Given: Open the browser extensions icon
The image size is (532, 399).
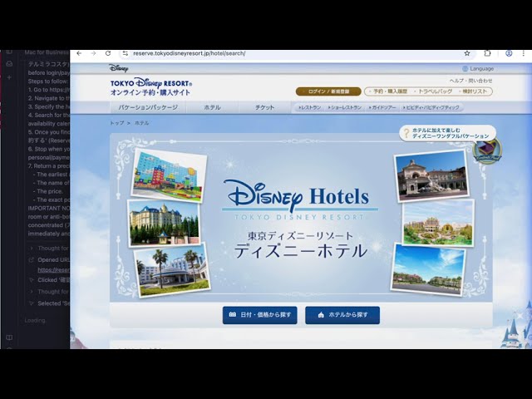Looking at the screenshot, I should coord(488,53).
